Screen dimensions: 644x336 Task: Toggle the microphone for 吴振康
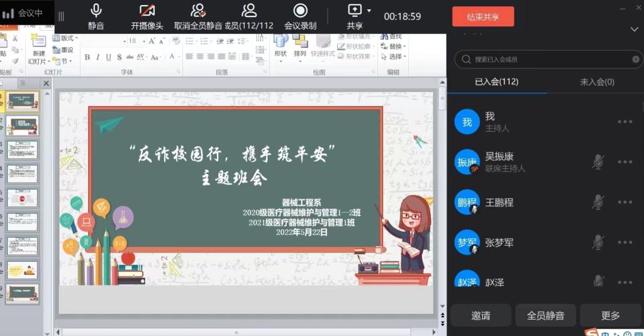click(x=598, y=162)
